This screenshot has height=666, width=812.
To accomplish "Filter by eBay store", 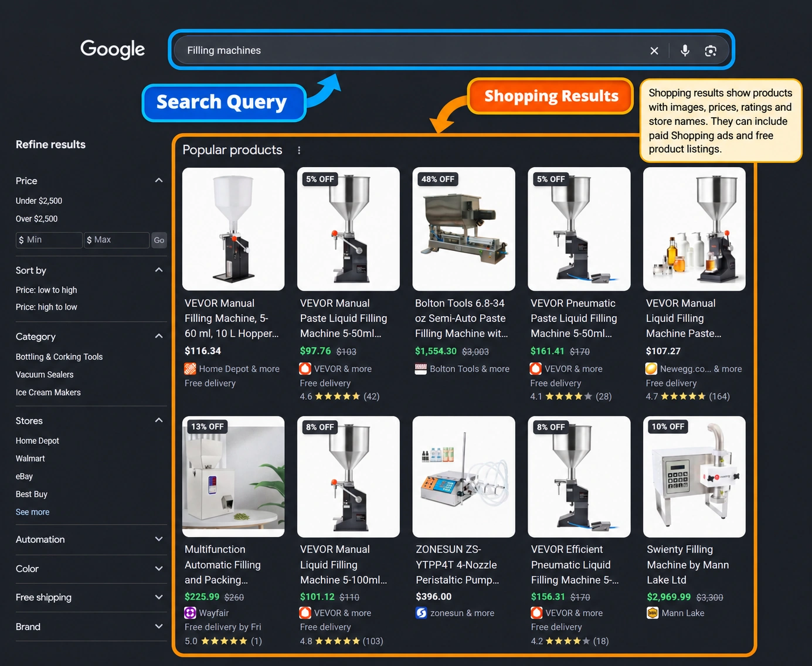I will click(x=24, y=476).
